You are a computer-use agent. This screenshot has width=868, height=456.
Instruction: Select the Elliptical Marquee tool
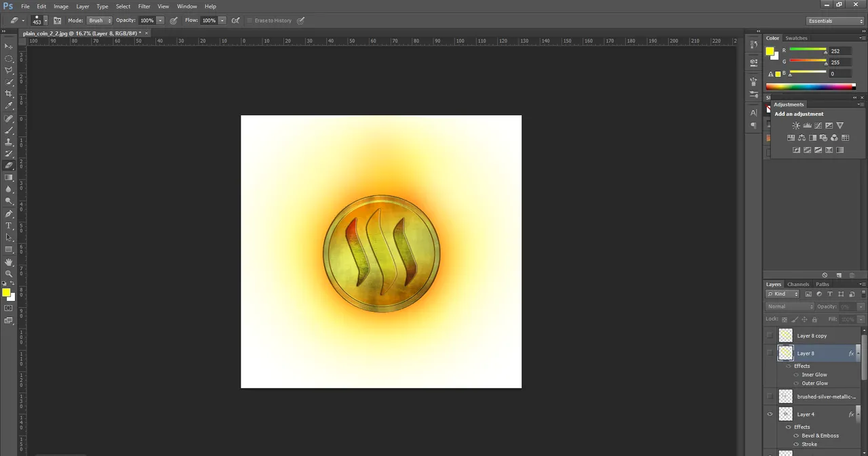(x=9, y=58)
